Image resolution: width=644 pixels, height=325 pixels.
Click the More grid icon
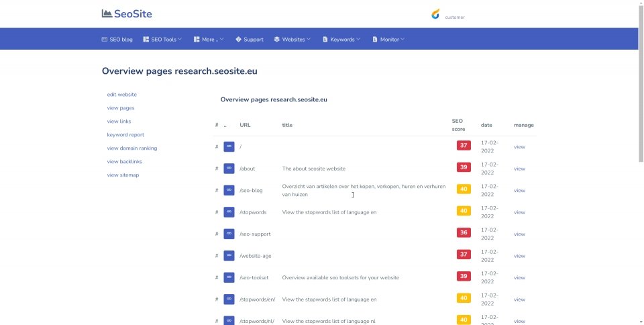197,40
